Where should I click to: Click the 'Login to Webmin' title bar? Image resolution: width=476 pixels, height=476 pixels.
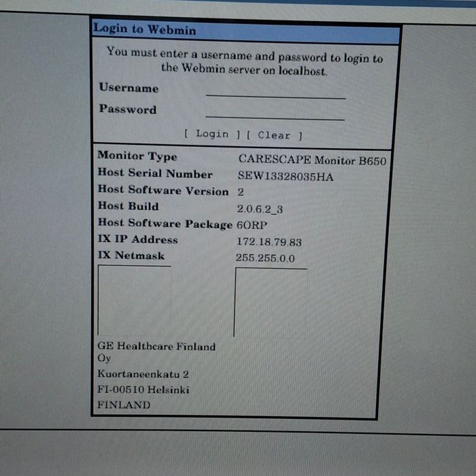[245, 31]
